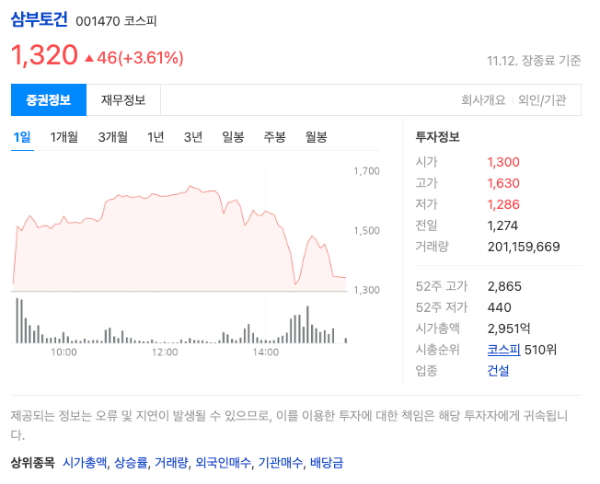Click the 시가 value 1,300

click(x=503, y=162)
